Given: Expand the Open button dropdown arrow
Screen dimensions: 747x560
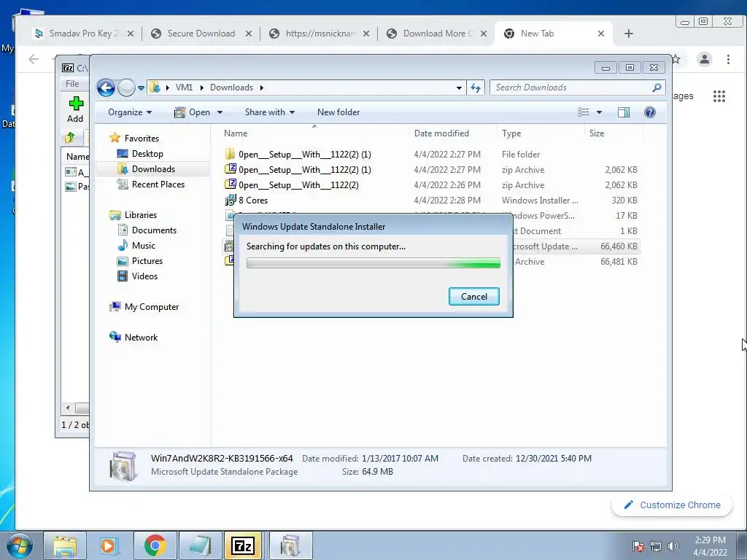Looking at the screenshot, I should (220, 112).
